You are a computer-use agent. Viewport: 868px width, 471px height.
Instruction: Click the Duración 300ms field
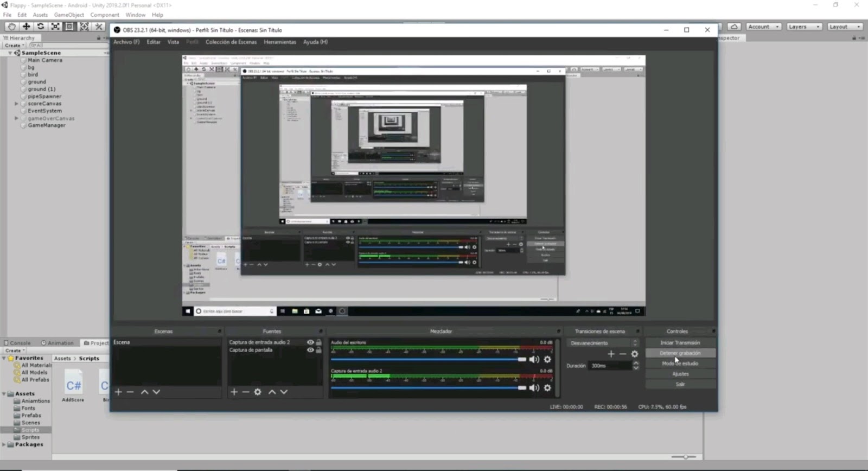click(610, 366)
